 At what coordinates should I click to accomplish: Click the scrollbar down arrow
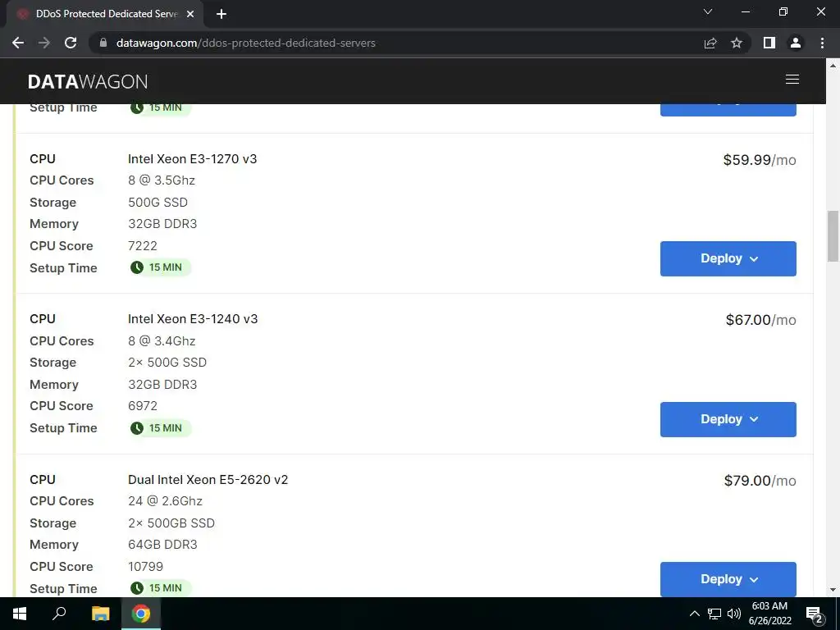(833, 590)
